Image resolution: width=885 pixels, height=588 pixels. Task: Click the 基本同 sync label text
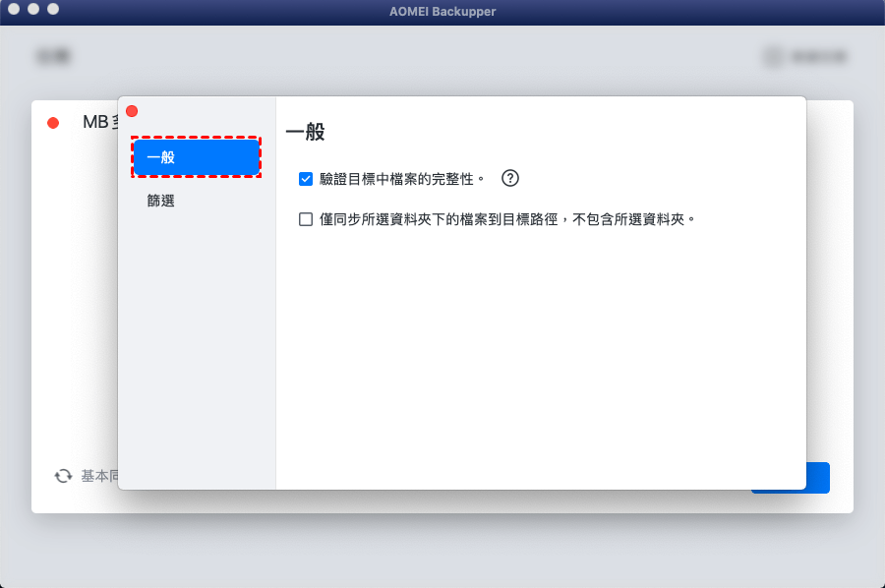[99, 476]
